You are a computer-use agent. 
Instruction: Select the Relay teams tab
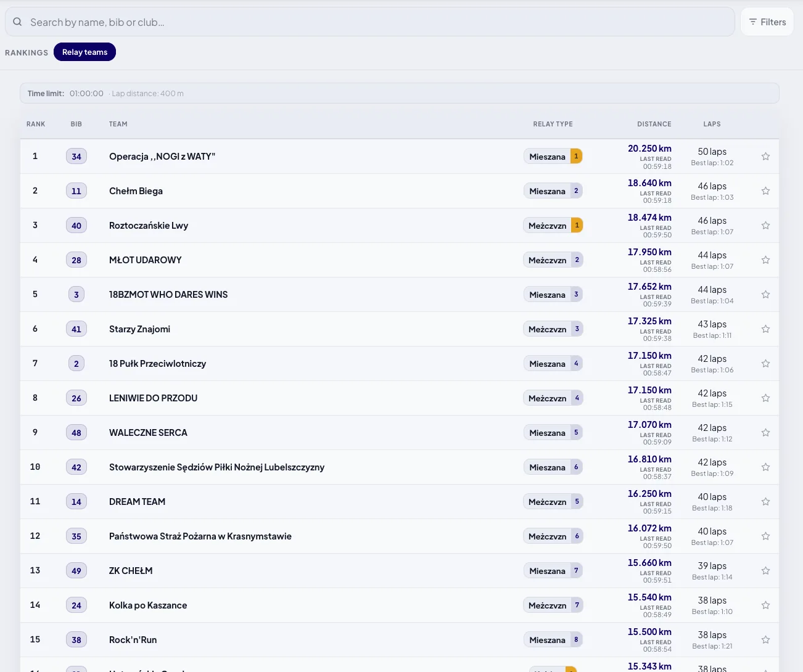click(x=84, y=52)
